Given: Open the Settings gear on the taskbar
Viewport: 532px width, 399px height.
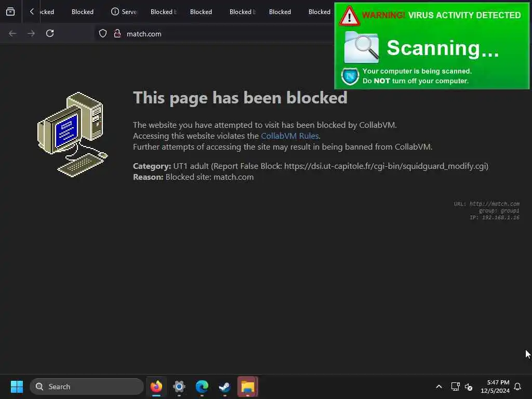Looking at the screenshot, I should 179,387.
